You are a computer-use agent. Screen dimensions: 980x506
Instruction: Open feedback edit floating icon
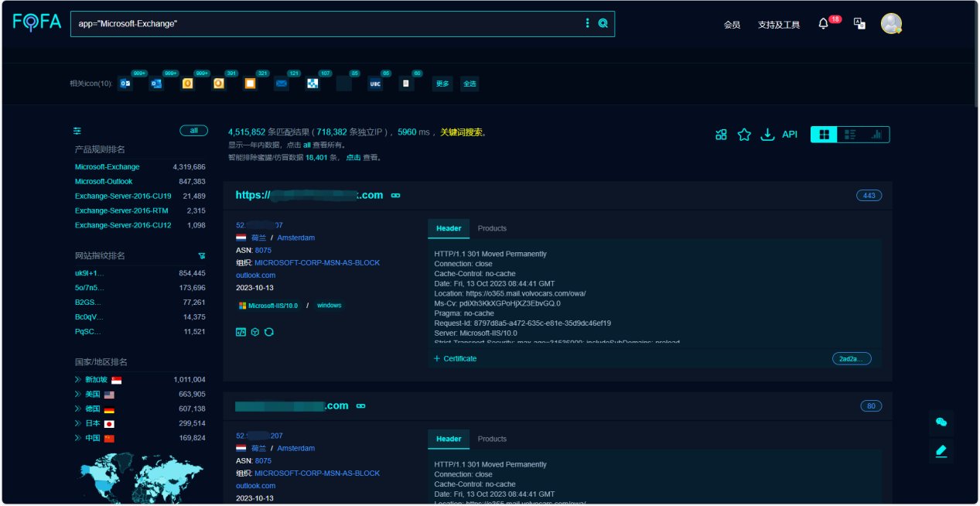pos(941,450)
